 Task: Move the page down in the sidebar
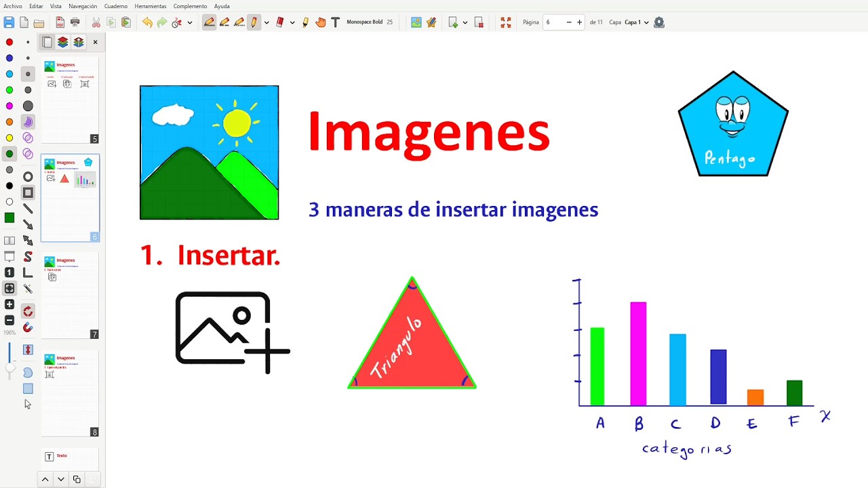coord(60,479)
